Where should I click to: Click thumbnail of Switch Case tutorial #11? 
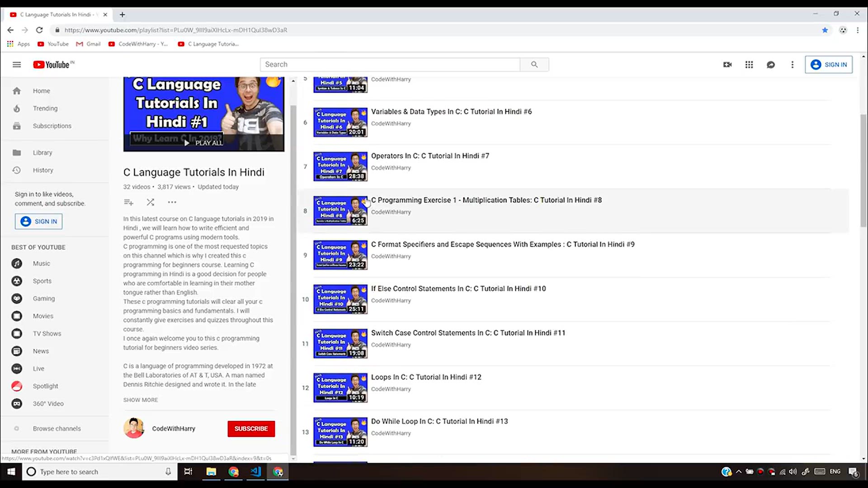tap(340, 343)
